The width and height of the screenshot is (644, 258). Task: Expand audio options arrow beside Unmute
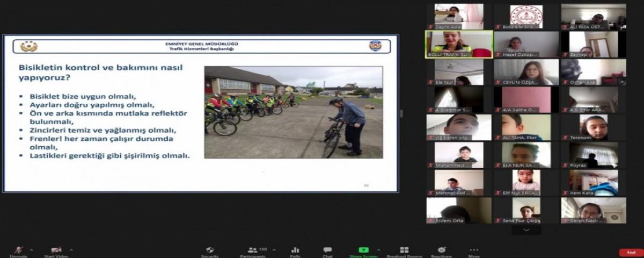click(x=31, y=249)
